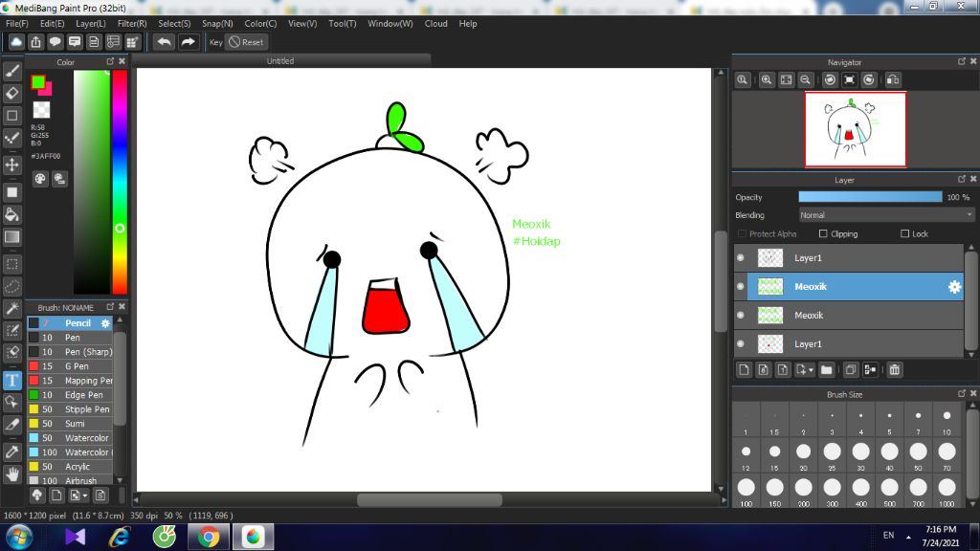Open the Layer(L) menu
Screen dimensions: 980x551
[x=91, y=23]
